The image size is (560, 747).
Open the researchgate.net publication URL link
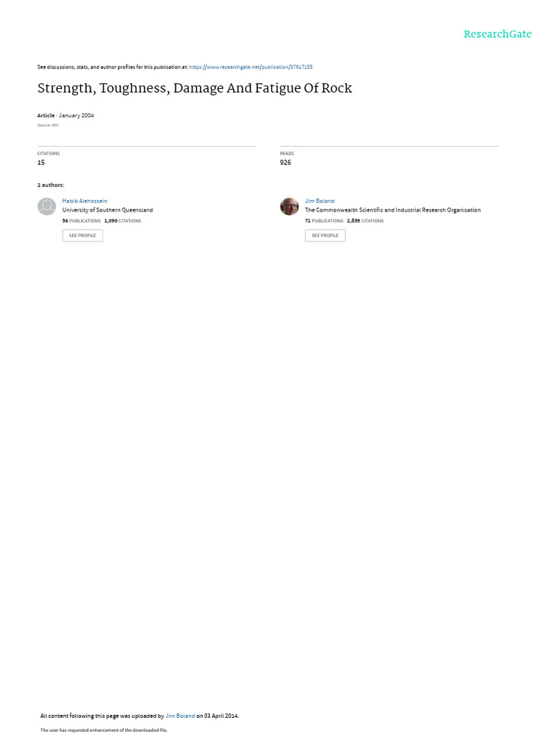(251, 67)
